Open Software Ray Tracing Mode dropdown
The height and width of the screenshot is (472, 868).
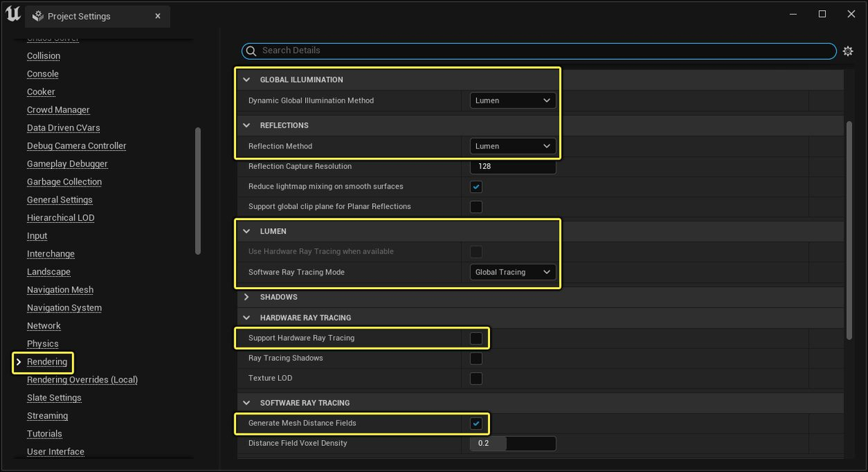(513, 272)
